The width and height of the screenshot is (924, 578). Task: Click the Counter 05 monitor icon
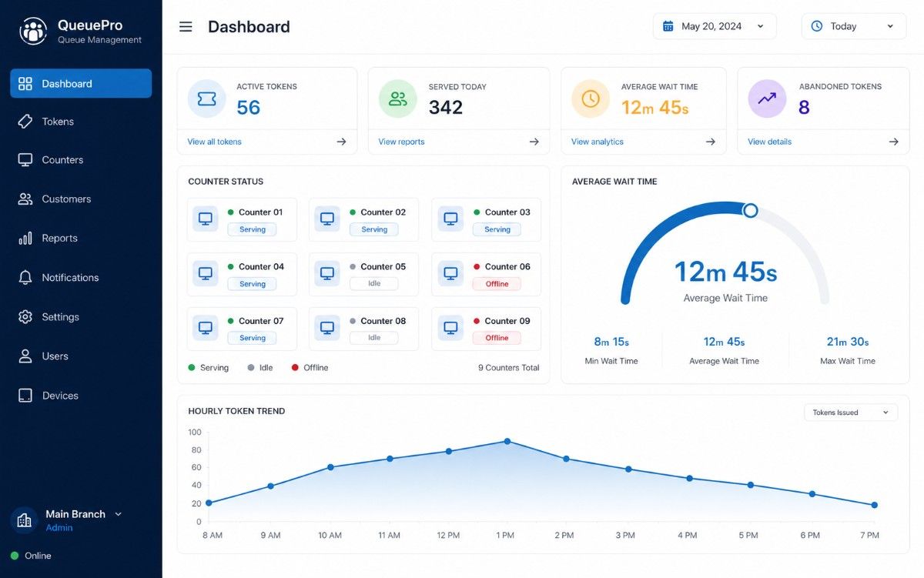pos(327,274)
